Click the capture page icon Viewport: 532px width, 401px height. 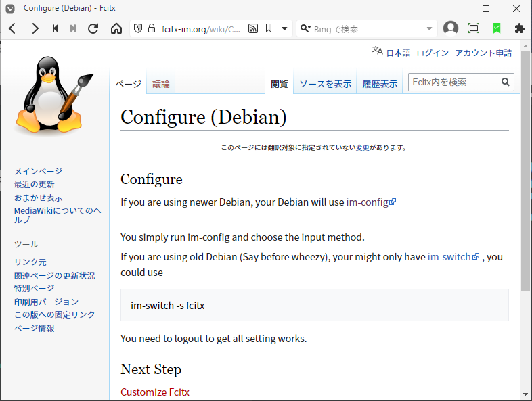474,28
